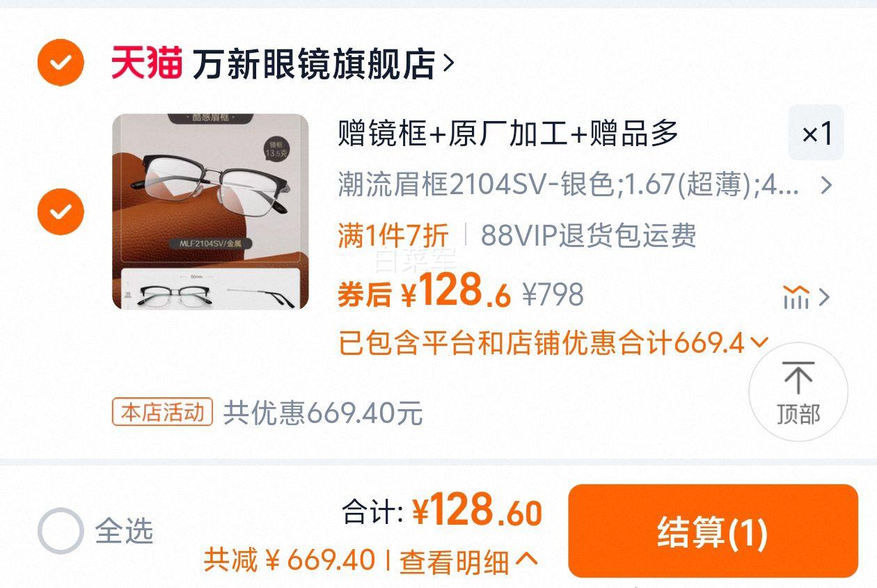Toggle the 全选 select-all radio button
Screen dimensions: 877x588
pos(61,531)
